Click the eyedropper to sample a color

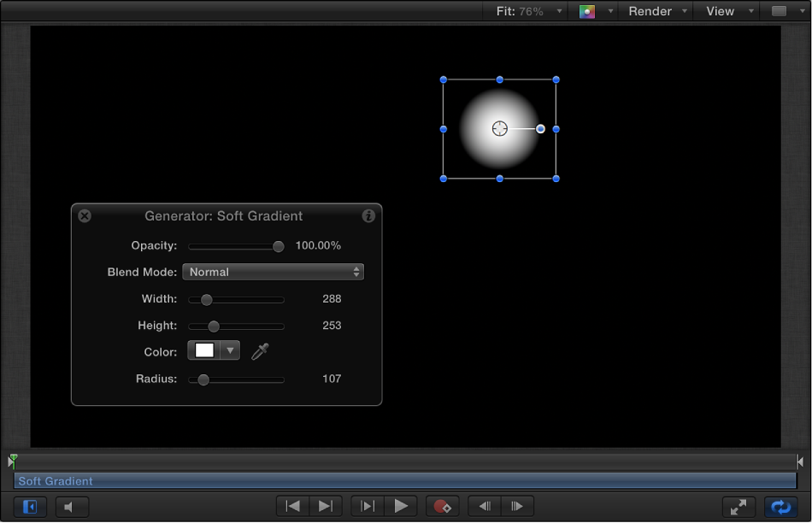(x=261, y=351)
